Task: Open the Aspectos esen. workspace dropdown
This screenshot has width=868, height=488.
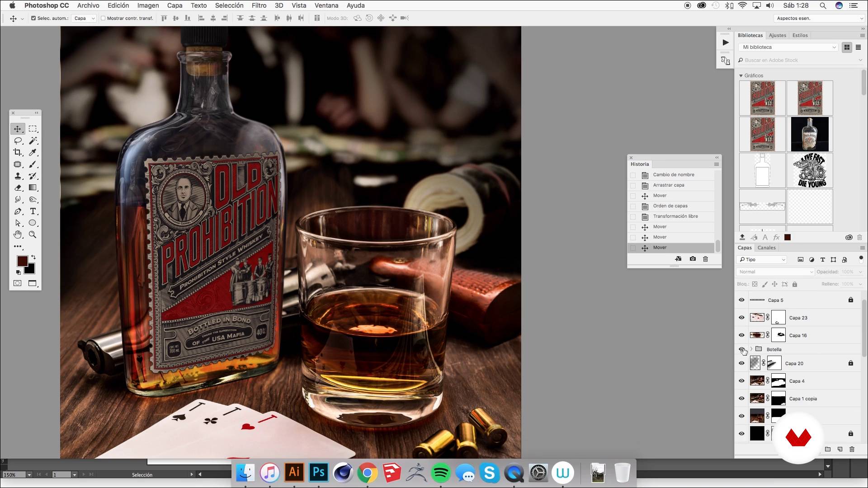Action: (x=819, y=18)
